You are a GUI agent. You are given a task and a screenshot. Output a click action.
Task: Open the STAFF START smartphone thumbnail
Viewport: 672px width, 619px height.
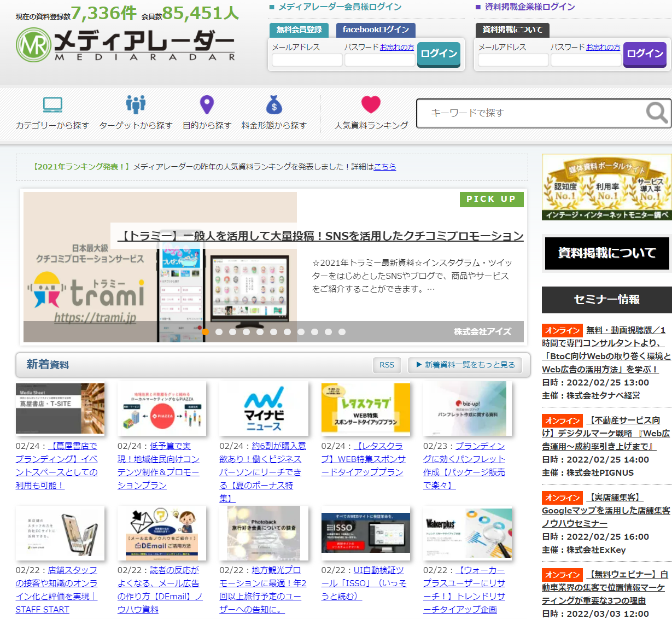[60, 533]
